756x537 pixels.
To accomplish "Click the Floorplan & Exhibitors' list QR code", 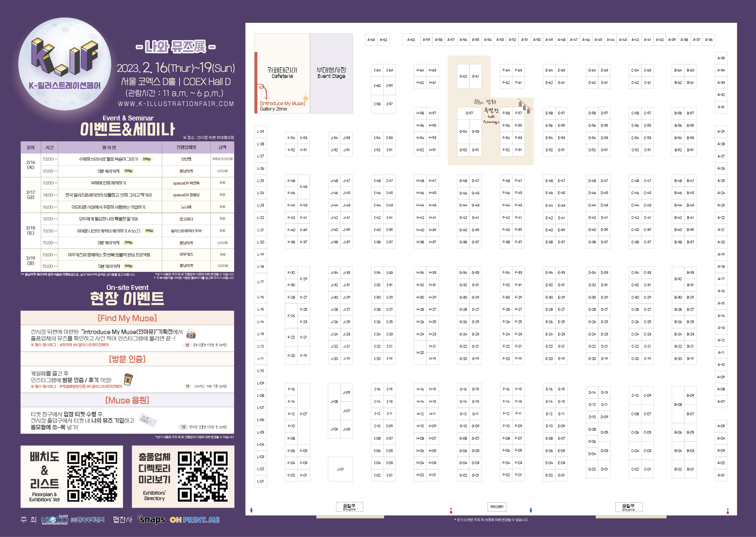I will tap(92, 477).
